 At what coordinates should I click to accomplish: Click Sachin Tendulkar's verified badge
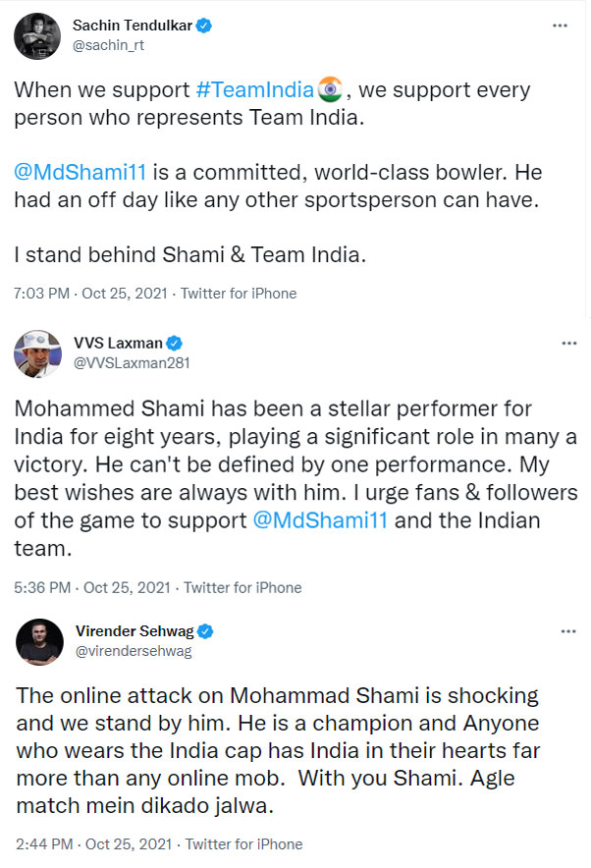coord(201,25)
